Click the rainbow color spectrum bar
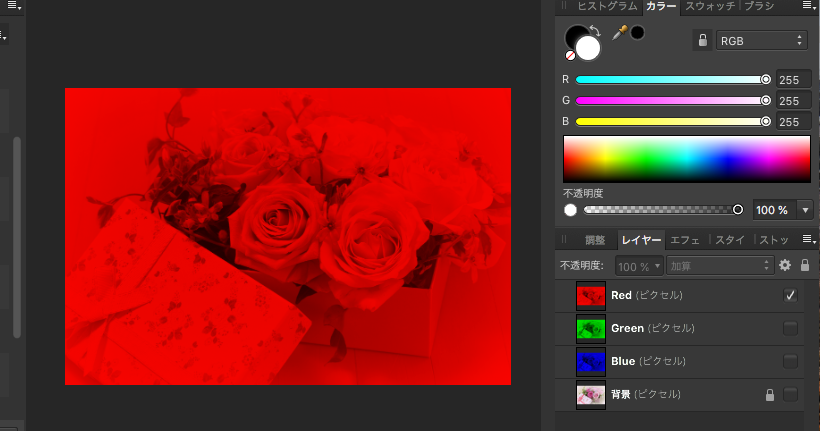Viewport: 820px width, 431px height. point(686,158)
